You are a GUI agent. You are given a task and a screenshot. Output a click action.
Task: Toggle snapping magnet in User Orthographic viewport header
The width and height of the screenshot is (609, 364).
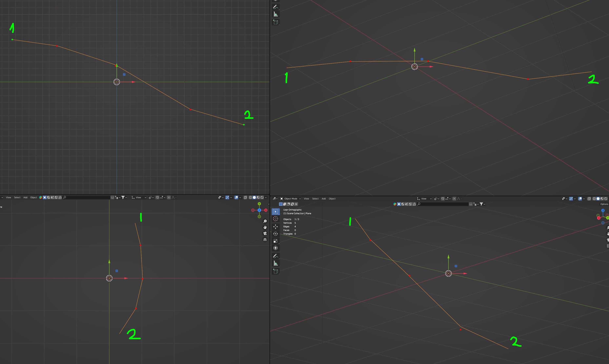click(x=443, y=199)
